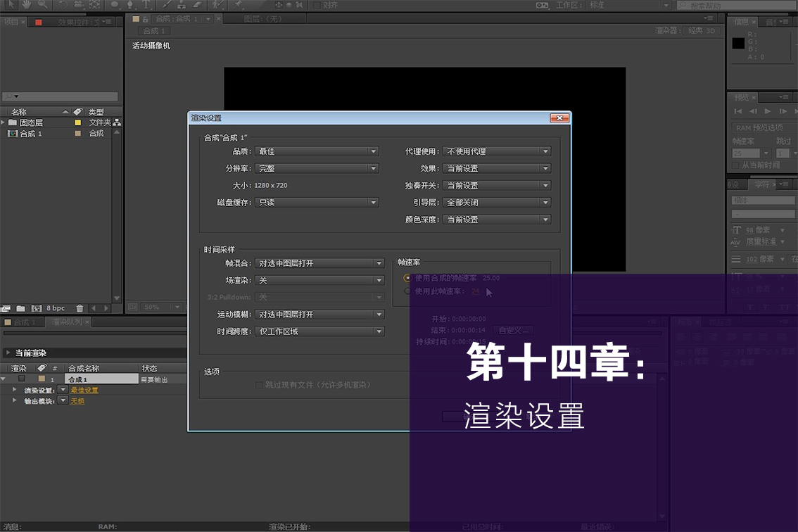Image resolution: width=798 pixels, height=532 pixels.
Task: Toggle 从当前时间 checkbox in Preview panel
Action: pyautogui.click(x=735, y=165)
